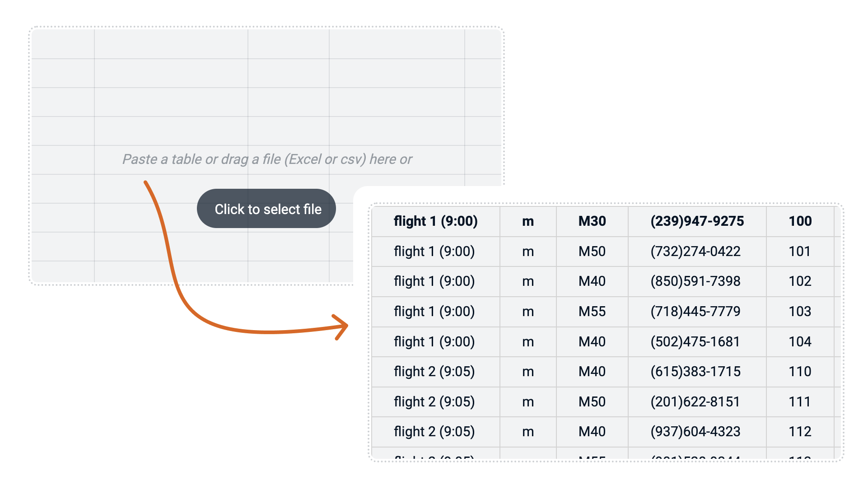Select the cell numbered 101
The width and height of the screenshot is (868, 485).
click(799, 252)
